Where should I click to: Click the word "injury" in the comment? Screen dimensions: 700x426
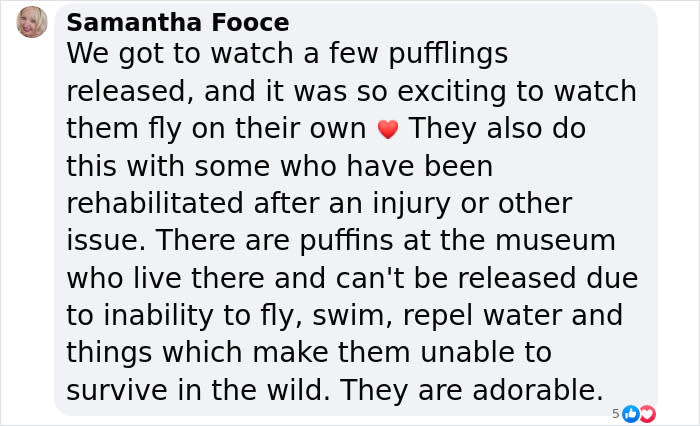[x=411, y=205]
